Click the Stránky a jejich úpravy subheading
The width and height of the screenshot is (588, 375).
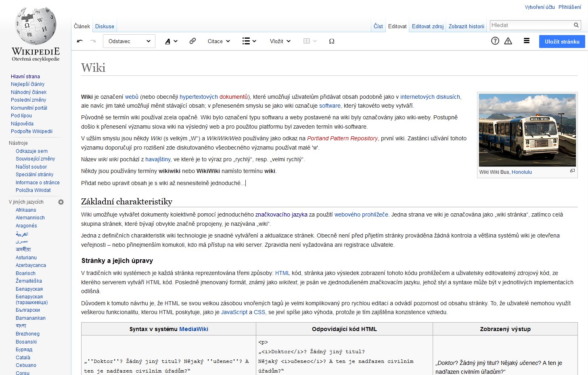(117, 260)
